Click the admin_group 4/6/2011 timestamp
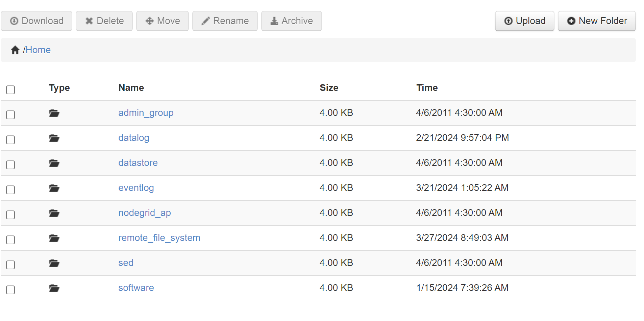 459,113
